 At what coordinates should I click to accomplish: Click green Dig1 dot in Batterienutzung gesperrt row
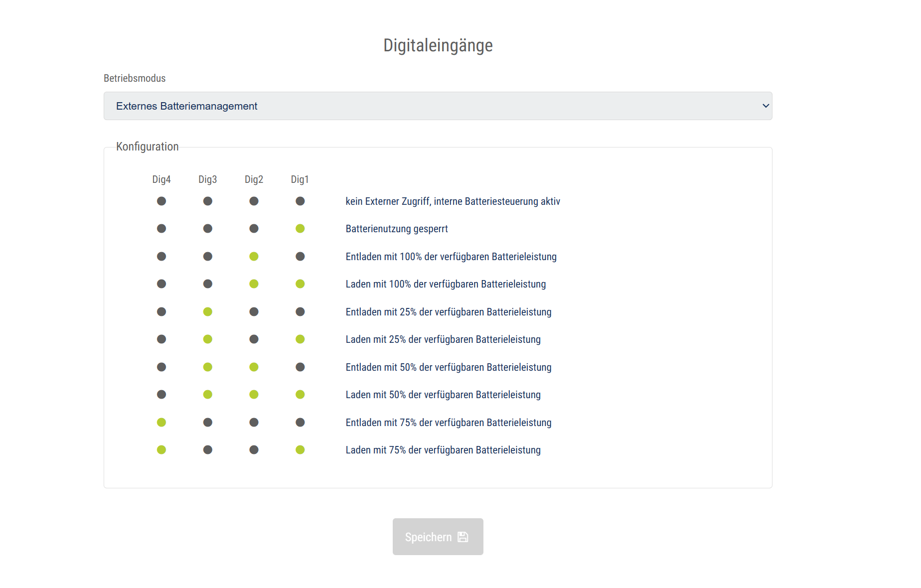click(x=300, y=229)
